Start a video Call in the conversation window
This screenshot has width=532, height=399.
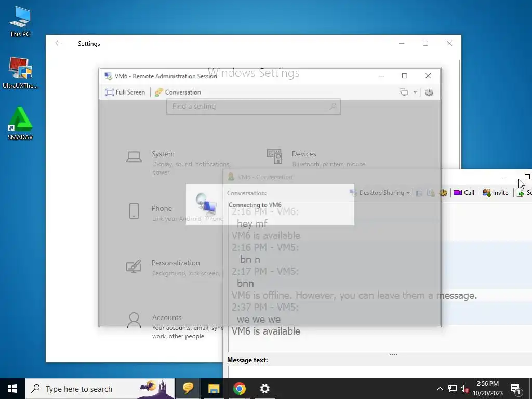(464, 193)
